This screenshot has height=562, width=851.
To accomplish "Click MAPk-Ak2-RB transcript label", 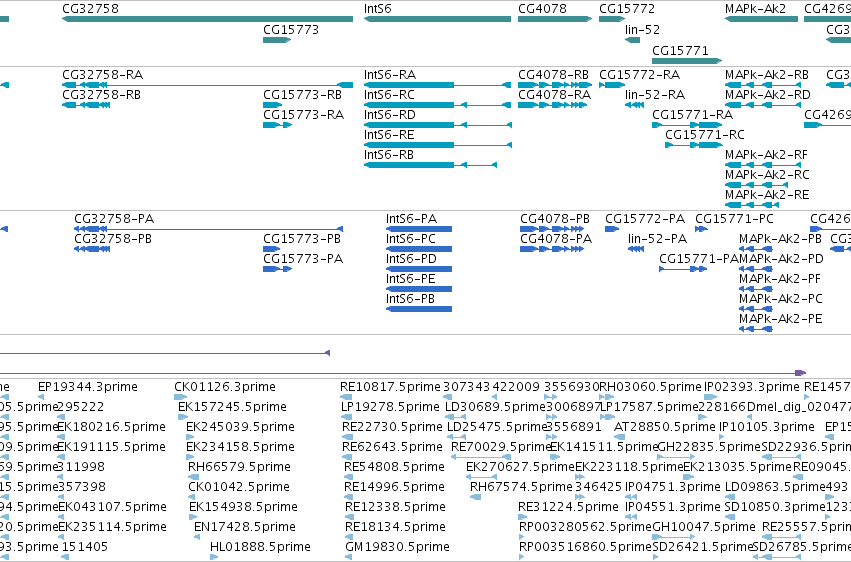I will 767,75.
